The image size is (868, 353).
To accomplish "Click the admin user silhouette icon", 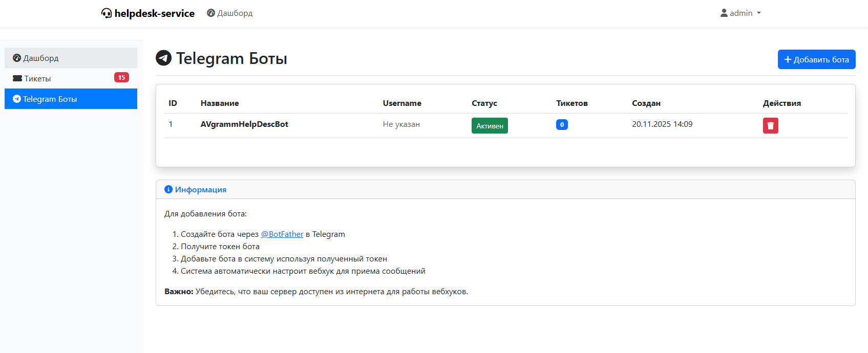I will 724,13.
